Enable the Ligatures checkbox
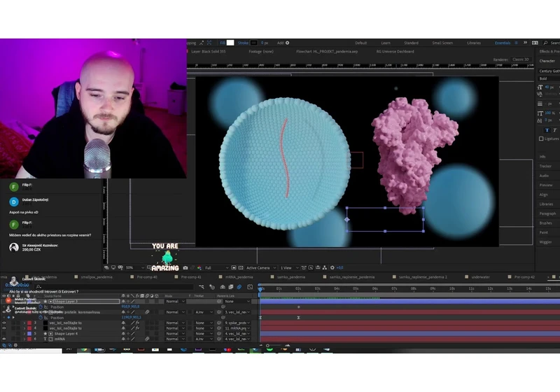Viewport: 560px width, 392px height. point(541,139)
